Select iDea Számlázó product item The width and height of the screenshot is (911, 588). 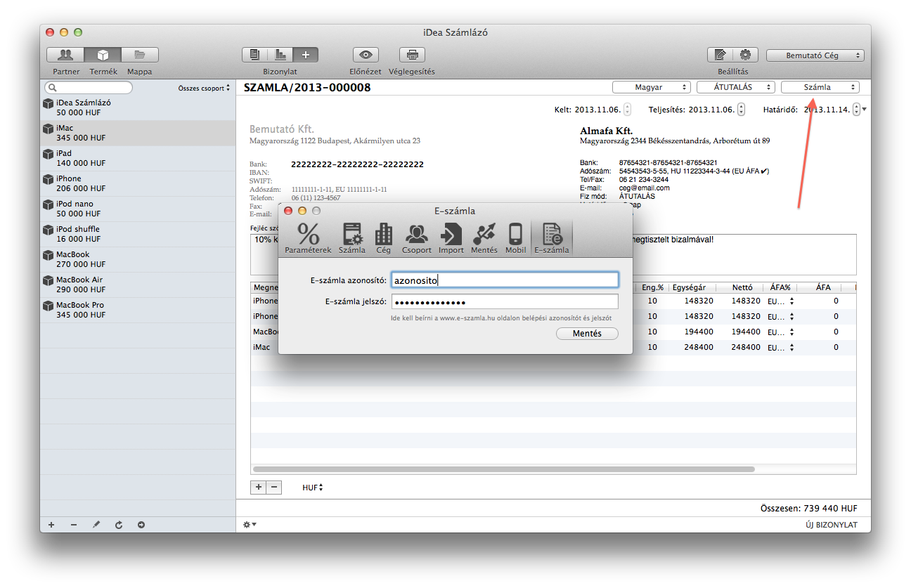(138, 107)
